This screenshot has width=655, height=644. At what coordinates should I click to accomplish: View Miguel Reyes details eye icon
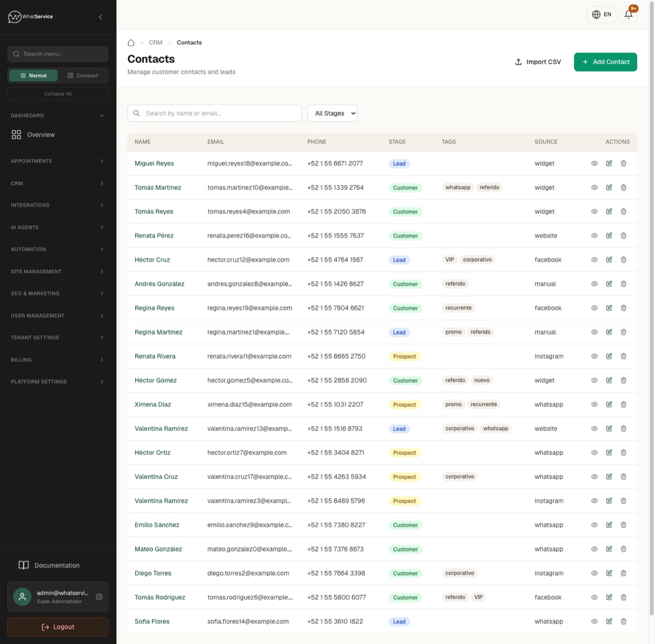594,163
